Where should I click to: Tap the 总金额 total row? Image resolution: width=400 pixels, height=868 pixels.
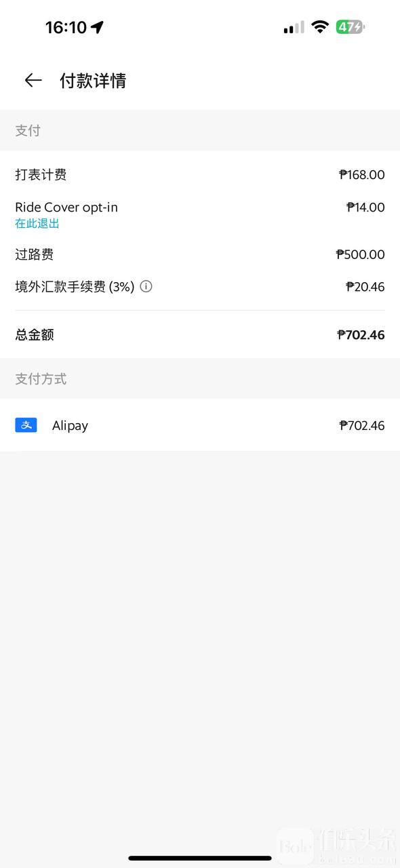[x=200, y=334]
